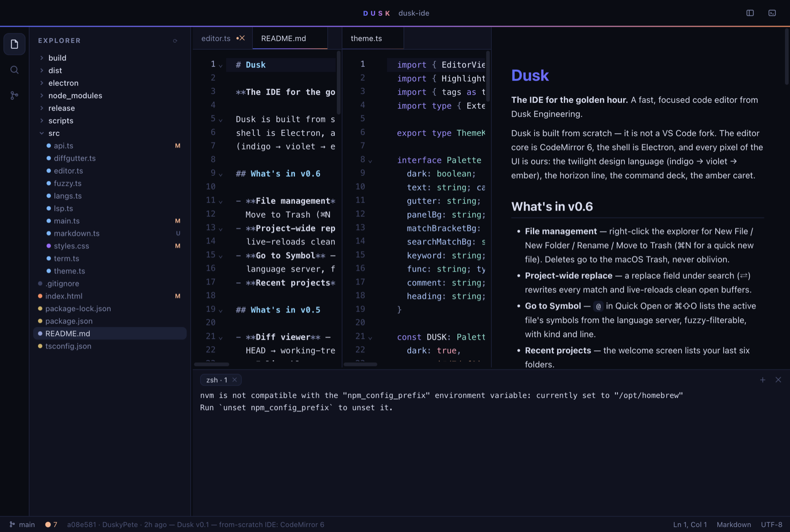This screenshot has width=790, height=532.
Task: Close the terminal panel
Action: pyautogui.click(x=778, y=380)
